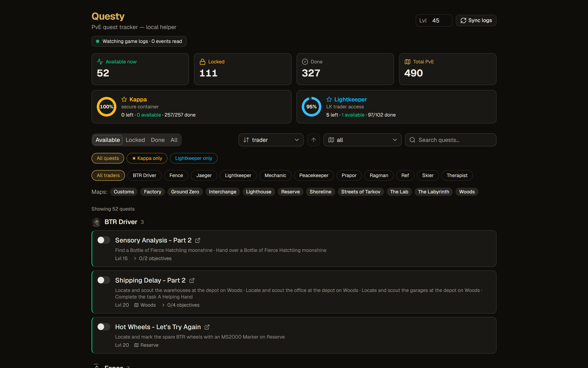The width and height of the screenshot is (588, 368).
Task: Click the map icon in the all dropdown
Action: click(331, 140)
